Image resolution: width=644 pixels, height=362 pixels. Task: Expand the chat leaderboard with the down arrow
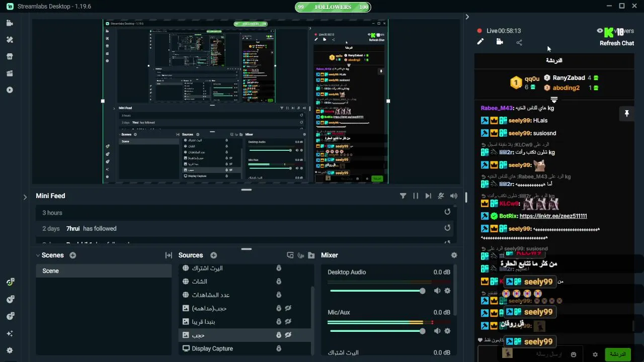(x=554, y=100)
